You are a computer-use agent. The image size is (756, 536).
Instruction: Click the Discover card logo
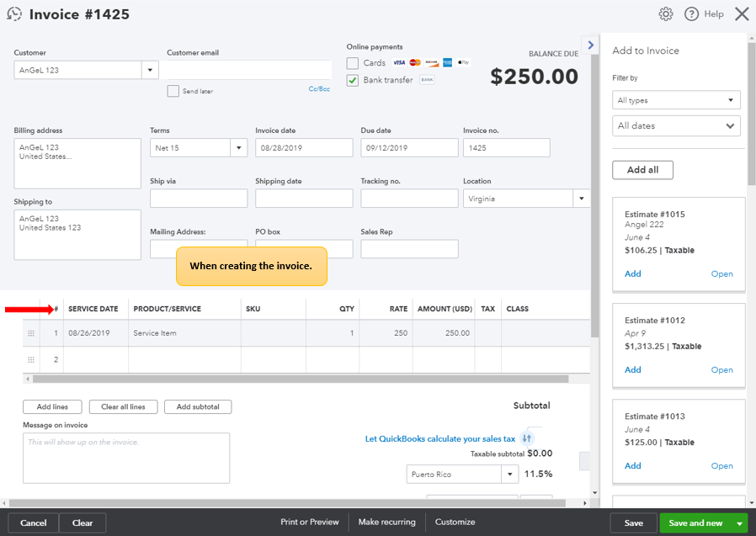click(432, 62)
